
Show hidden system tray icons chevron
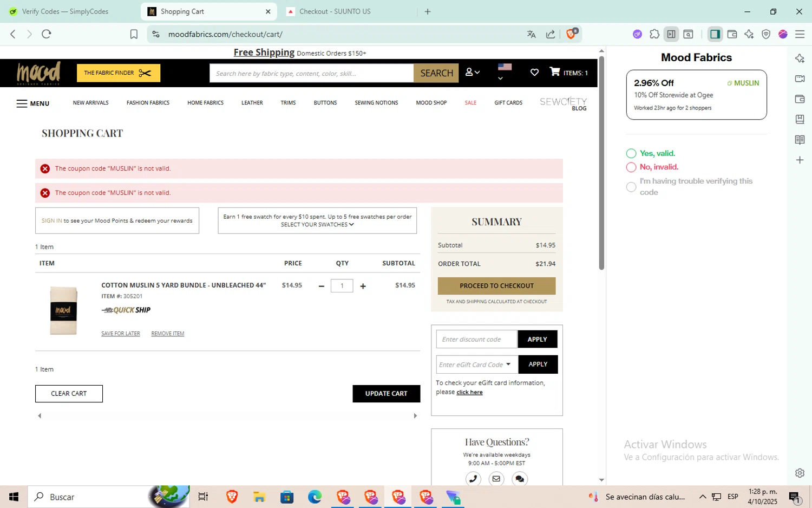coord(703,497)
